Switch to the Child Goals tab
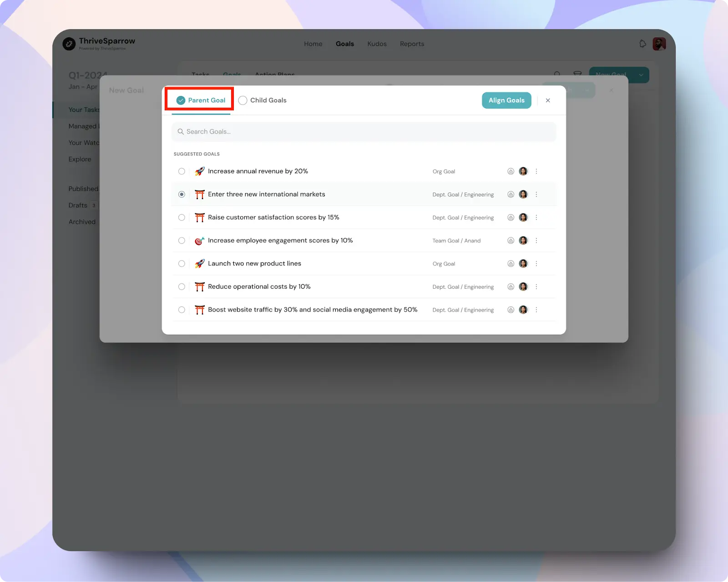The image size is (728, 582). [x=263, y=100]
